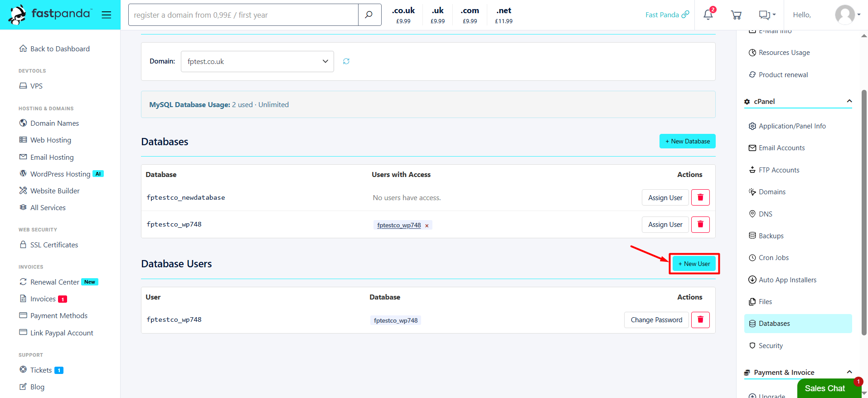Open the chat/messages dropdown icon in header

point(767,15)
